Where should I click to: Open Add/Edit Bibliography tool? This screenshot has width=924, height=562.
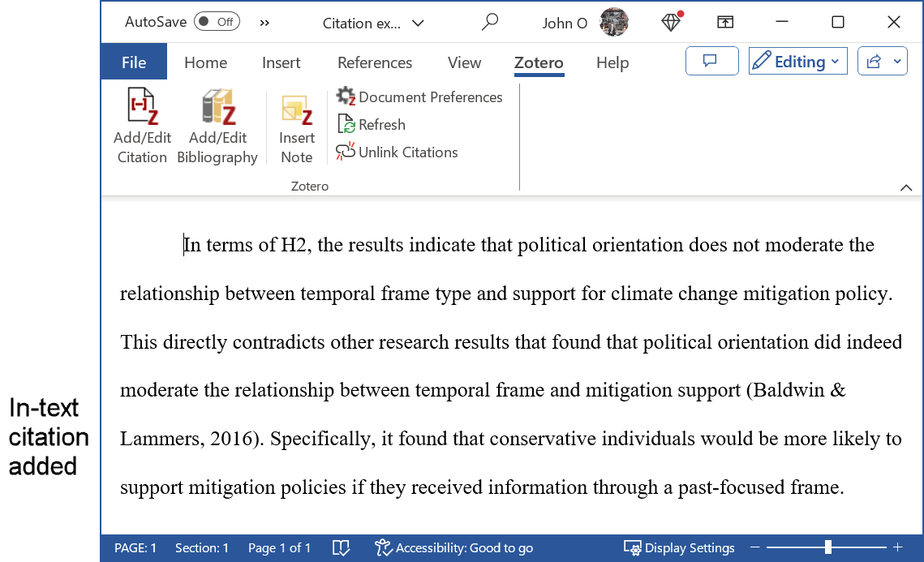tap(217, 126)
